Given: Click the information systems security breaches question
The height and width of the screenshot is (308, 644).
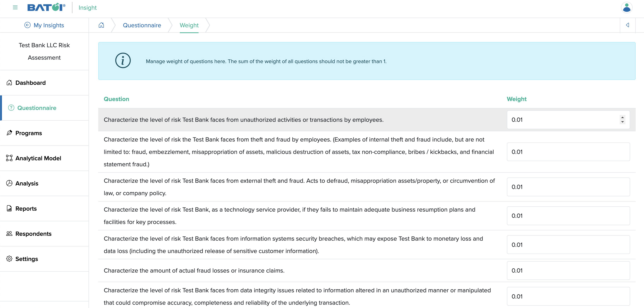Looking at the screenshot, I should pos(293,245).
